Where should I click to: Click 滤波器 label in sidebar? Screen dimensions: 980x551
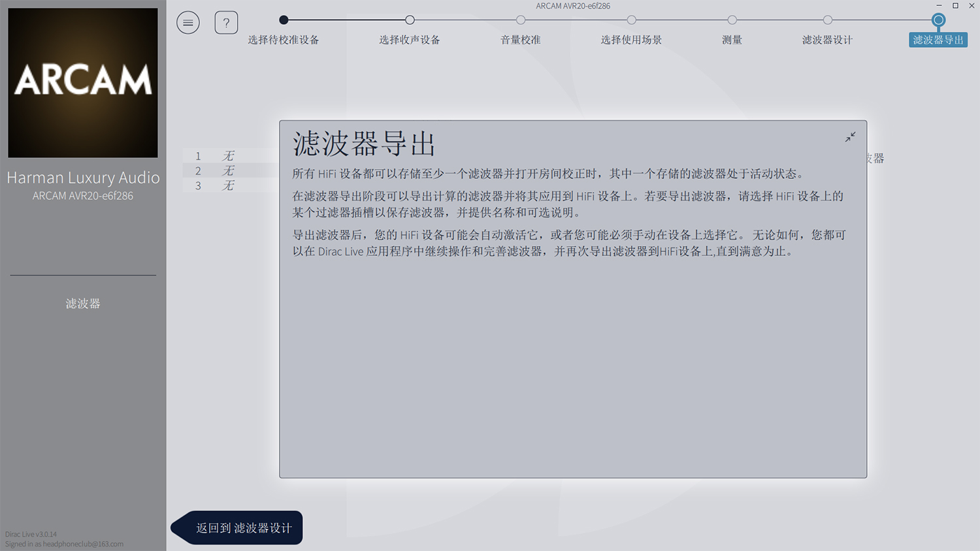pyautogui.click(x=83, y=304)
